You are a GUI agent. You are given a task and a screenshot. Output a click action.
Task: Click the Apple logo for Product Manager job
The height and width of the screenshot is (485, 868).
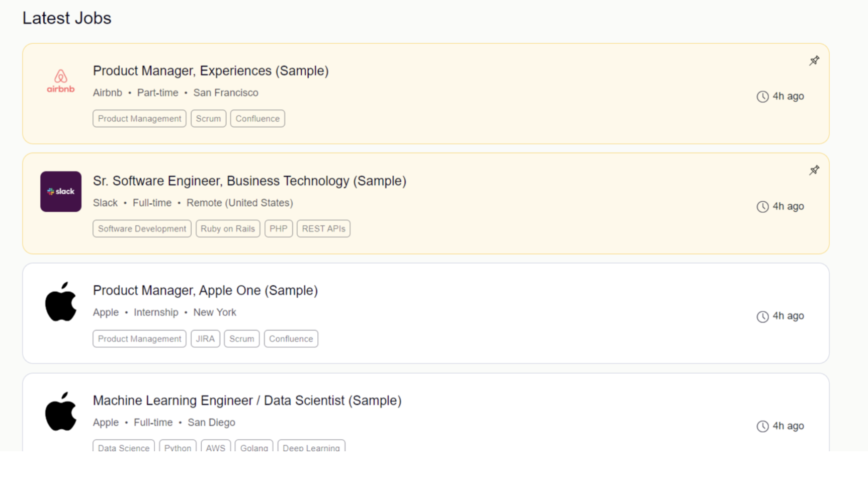[61, 302]
